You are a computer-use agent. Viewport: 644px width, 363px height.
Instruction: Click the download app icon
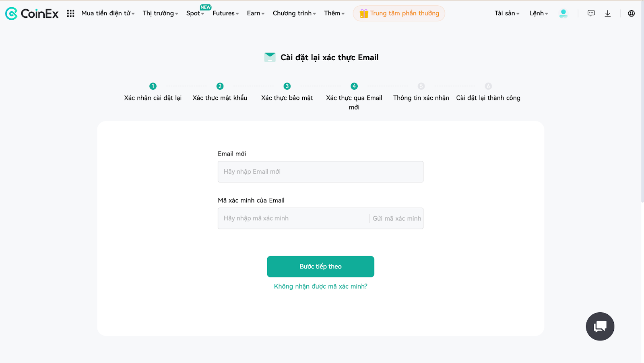(608, 14)
